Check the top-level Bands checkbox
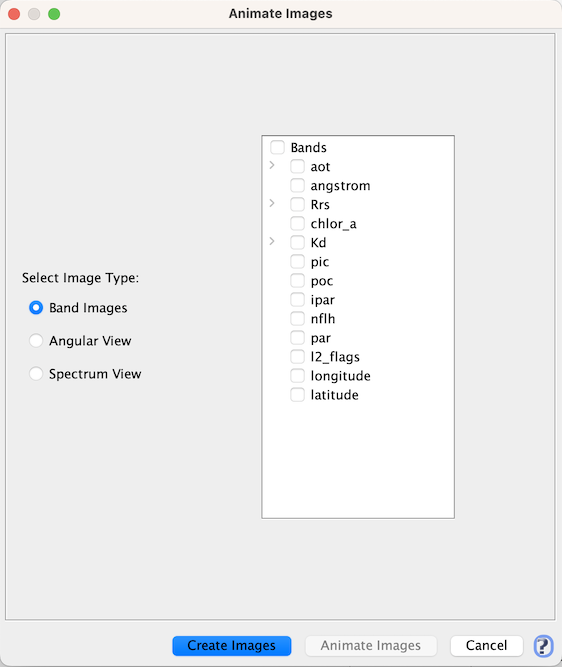Screen dimensions: 562x667 [x=277, y=148]
